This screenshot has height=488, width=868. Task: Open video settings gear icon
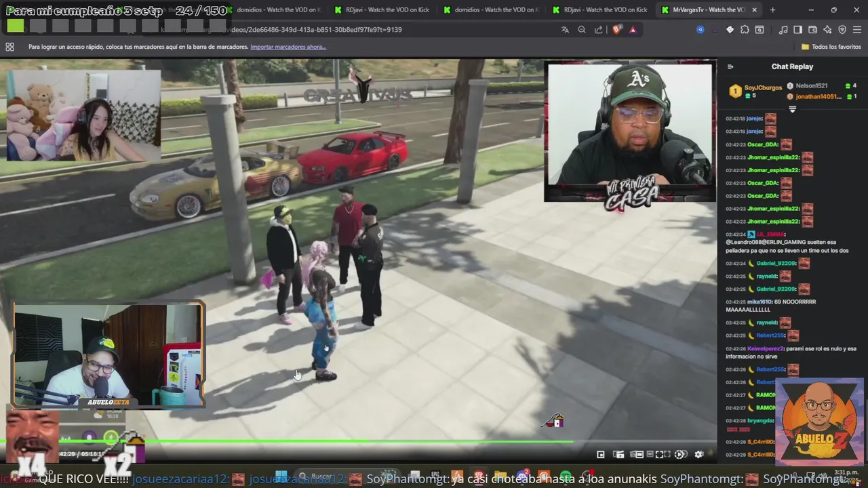pos(698,454)
